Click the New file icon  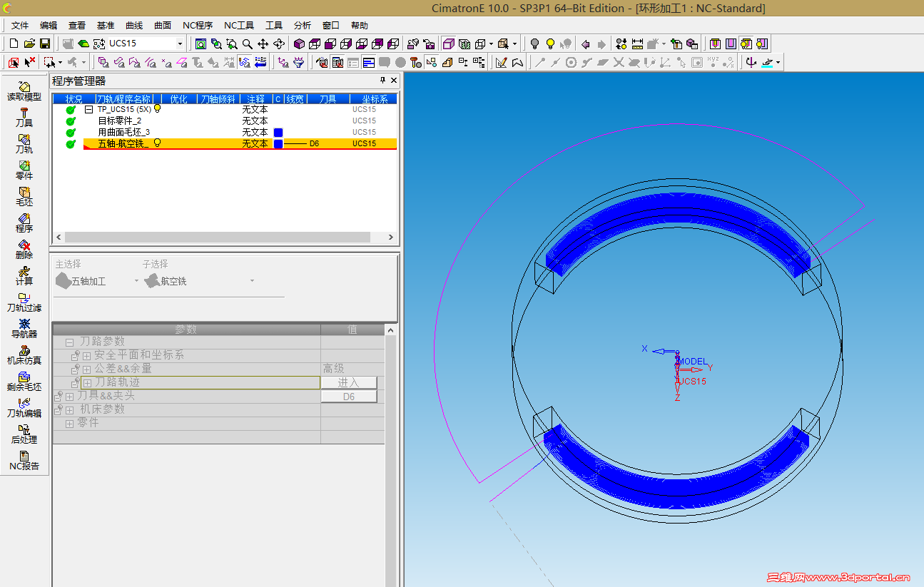pos(14,44)
